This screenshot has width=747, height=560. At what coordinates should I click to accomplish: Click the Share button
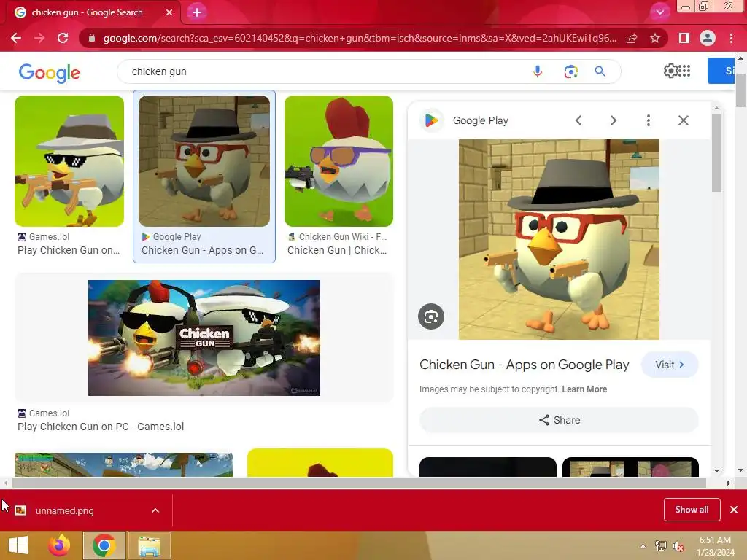(x=559, y=420)
